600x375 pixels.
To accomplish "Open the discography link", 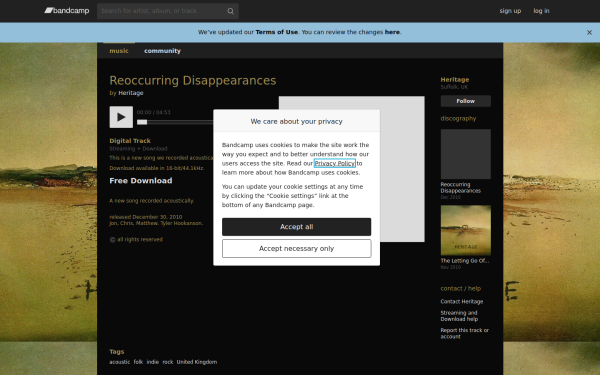I will [x=458, y=118].
